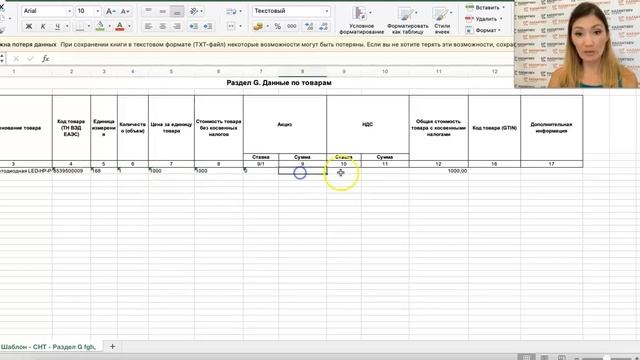The image size is (640, 360).
Task: Adjust the zoom slider
Action: click(x=607, y=358)
